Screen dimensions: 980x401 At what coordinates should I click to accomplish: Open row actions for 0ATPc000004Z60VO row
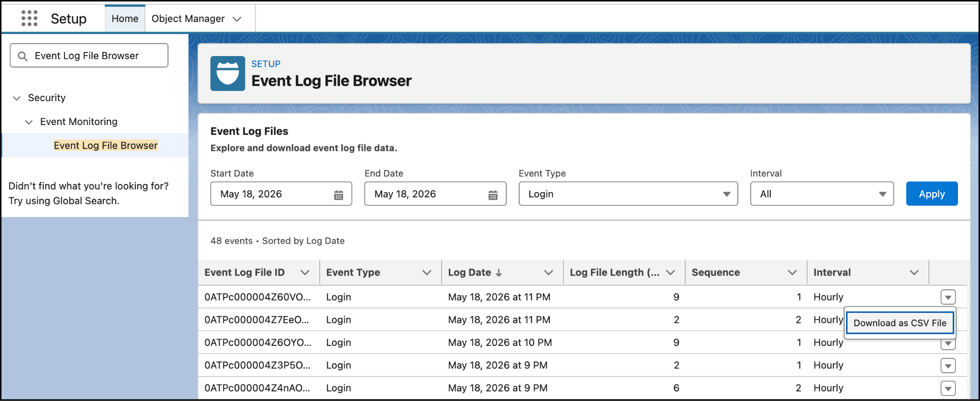pyautogui.click(x=947, y=297)
